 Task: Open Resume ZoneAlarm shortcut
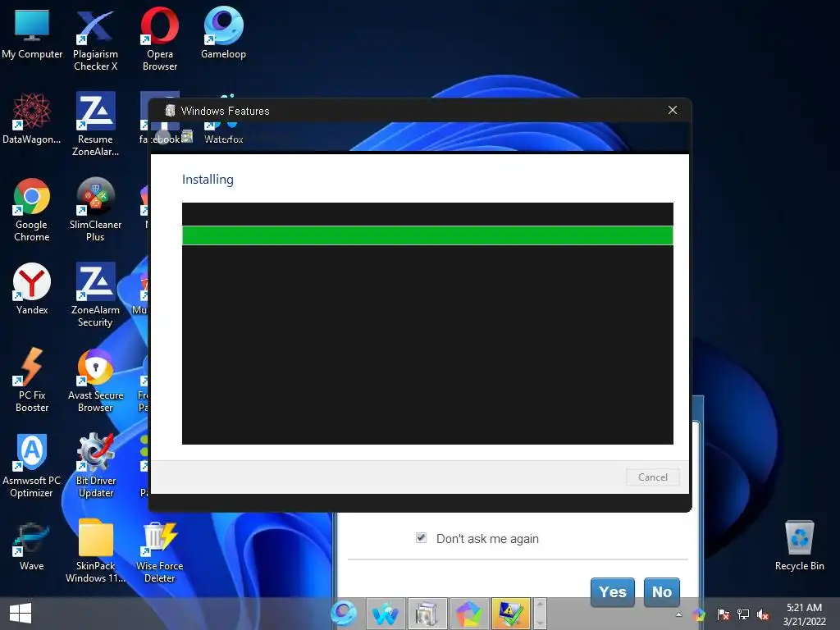[95, 125]
